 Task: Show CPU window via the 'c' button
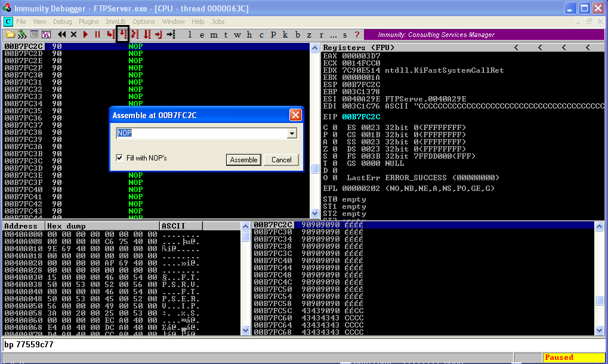tap(261, 35)
